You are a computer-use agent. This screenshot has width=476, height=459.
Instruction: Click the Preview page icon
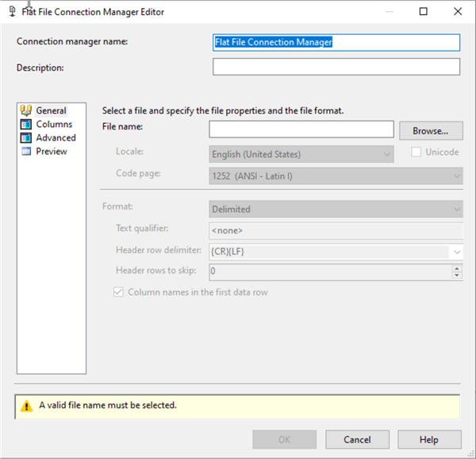tap(26, 151)
